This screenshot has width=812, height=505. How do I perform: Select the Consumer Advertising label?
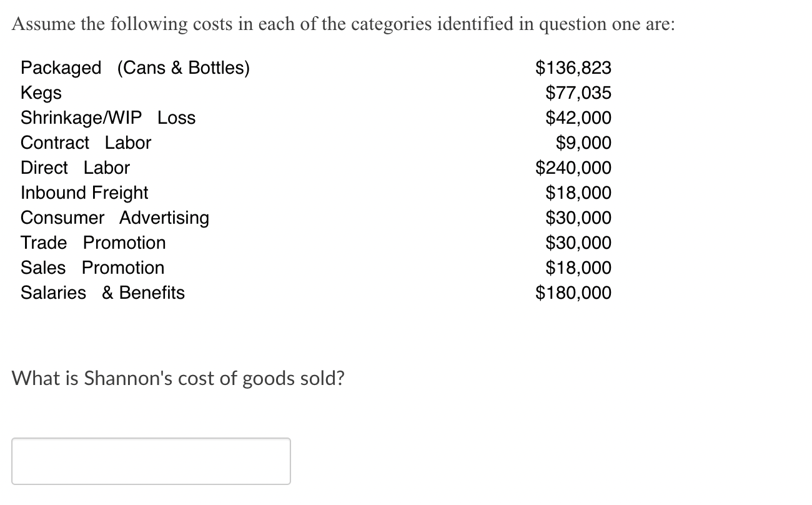(115, 217)
